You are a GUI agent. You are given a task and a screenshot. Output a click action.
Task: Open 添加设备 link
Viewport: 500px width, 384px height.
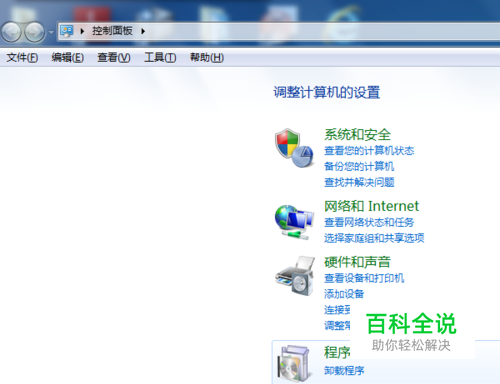pos(344,294)
